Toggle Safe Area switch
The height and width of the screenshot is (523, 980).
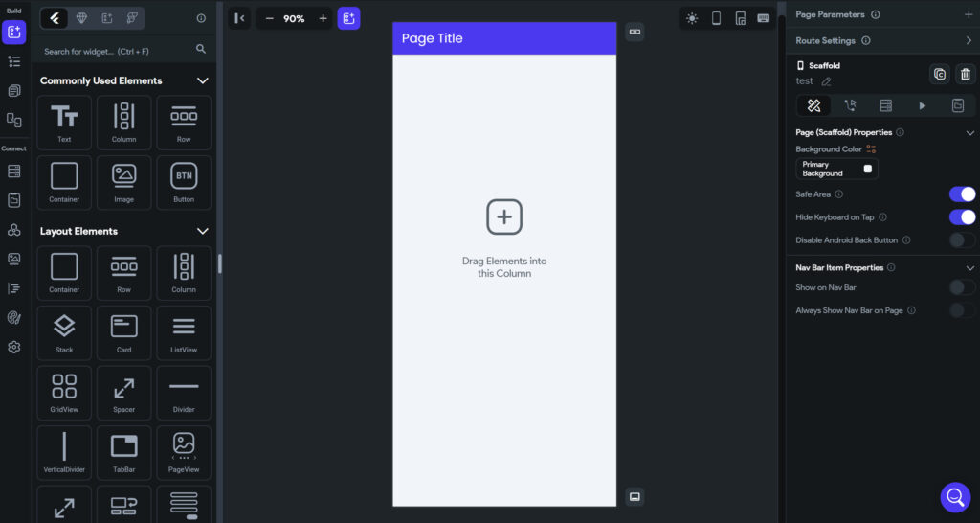[962, 194]
